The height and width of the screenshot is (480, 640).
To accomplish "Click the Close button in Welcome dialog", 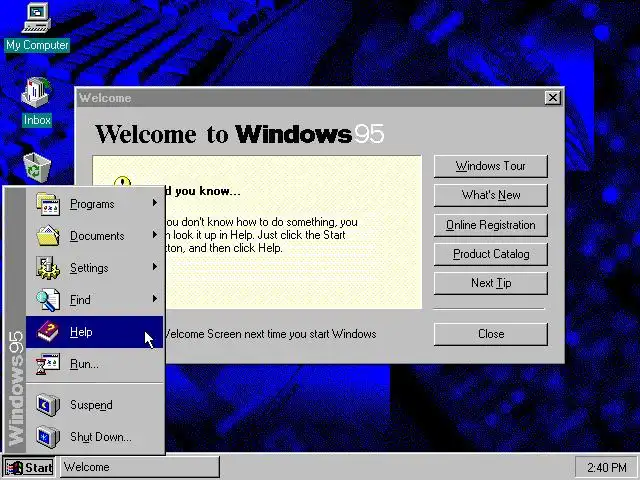I will [x=491, y=334].
